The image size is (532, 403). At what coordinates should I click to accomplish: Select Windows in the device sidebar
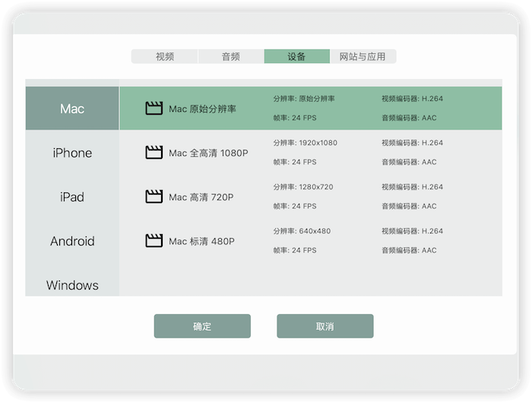(x=72, y=285)
